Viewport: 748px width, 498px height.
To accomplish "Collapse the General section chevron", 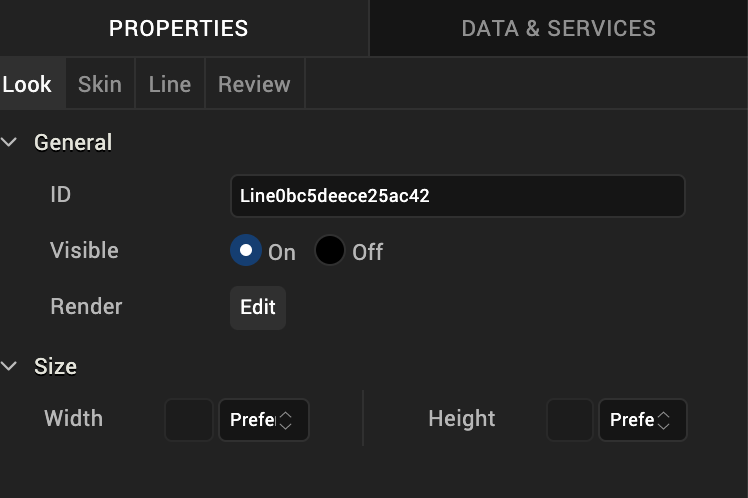I will point(10,142).
